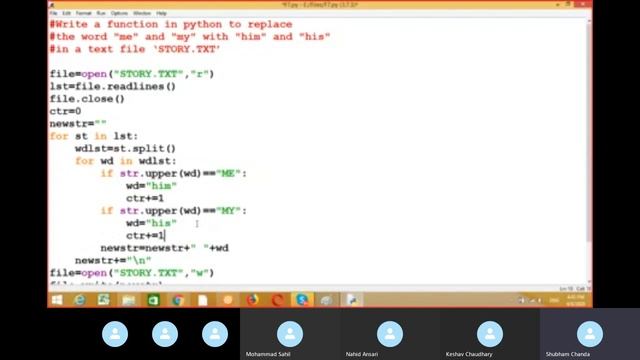Click 'newstr=newstr+" "+wd' line
The width and height of the screenshot is (640, 360).
[164, 248]
